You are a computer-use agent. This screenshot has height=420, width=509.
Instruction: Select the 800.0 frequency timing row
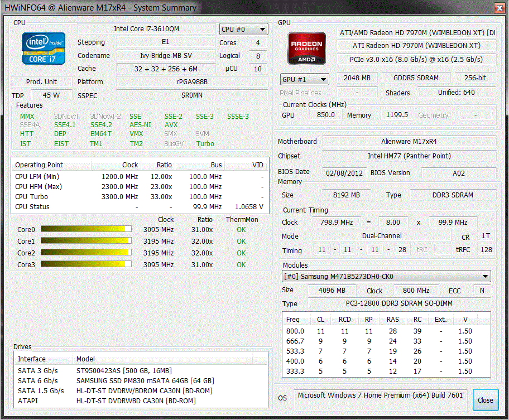pyautogui.click(x=386, y=331)
